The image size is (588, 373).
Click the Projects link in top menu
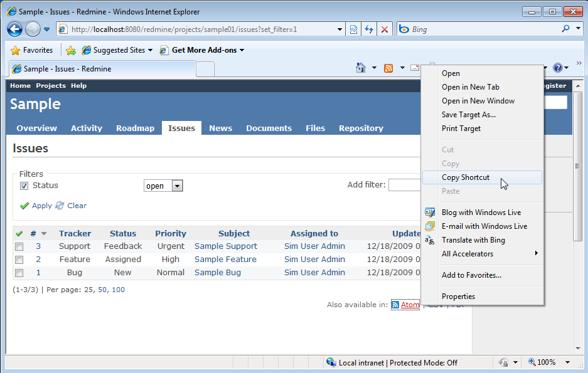pos(51,86)
